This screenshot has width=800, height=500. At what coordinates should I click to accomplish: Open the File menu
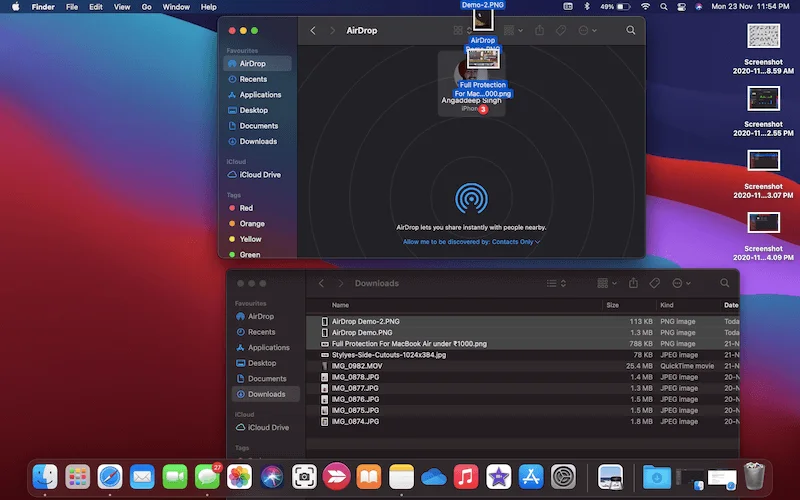72,7
